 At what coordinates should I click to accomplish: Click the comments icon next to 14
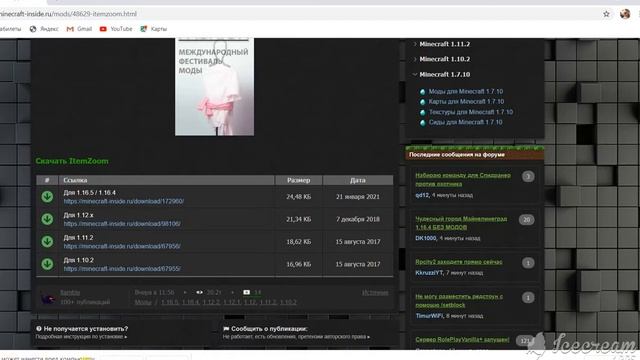(x=247, y=292)
